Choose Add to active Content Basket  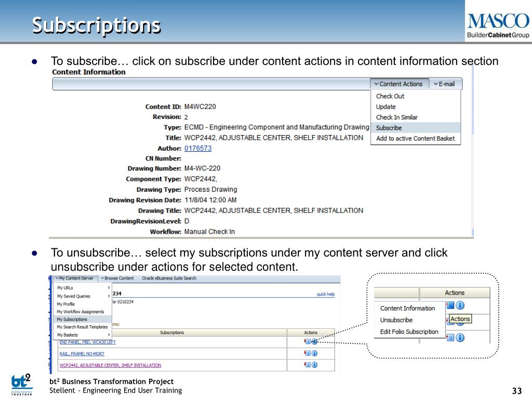click(415, 138)
